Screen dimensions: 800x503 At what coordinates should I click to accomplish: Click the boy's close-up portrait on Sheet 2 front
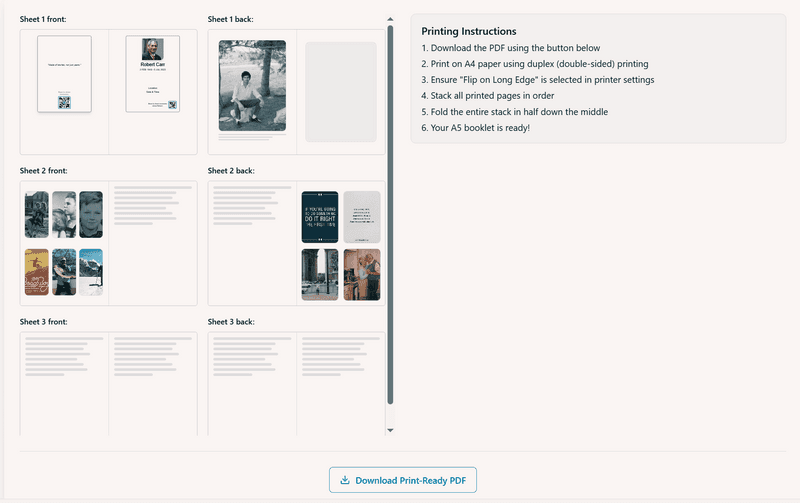(x=91, y=214)
